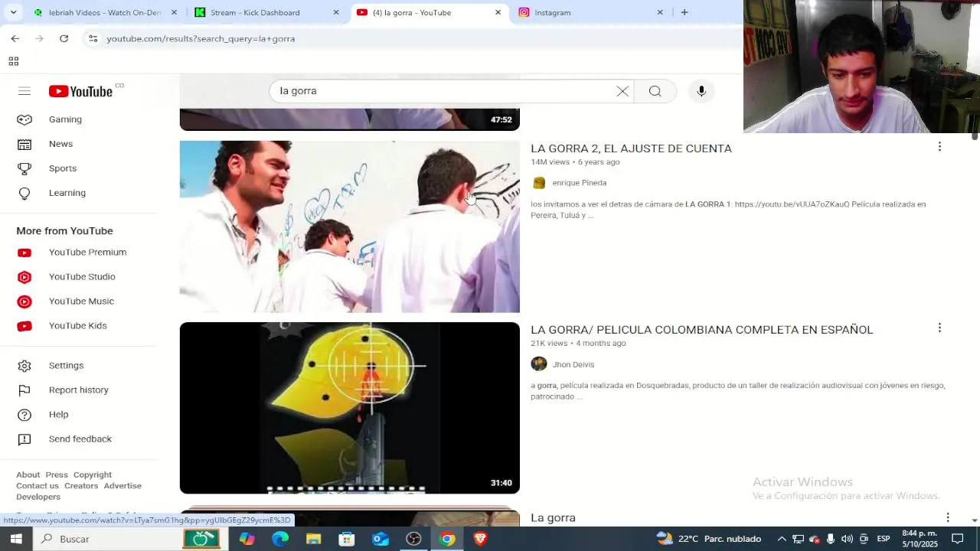
Task: Click the magnifier search button
Action: [x=655, y=91]
